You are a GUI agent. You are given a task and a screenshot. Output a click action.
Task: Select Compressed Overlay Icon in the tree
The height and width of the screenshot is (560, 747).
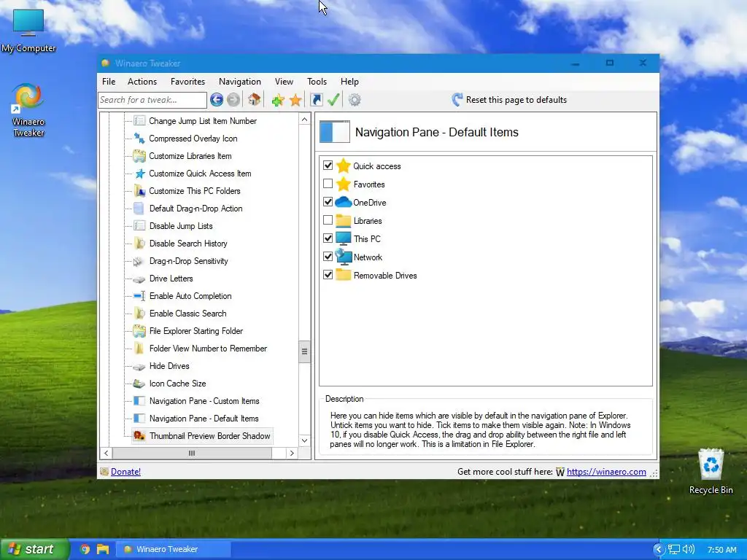pyautogui.click(x=193, y=139)
